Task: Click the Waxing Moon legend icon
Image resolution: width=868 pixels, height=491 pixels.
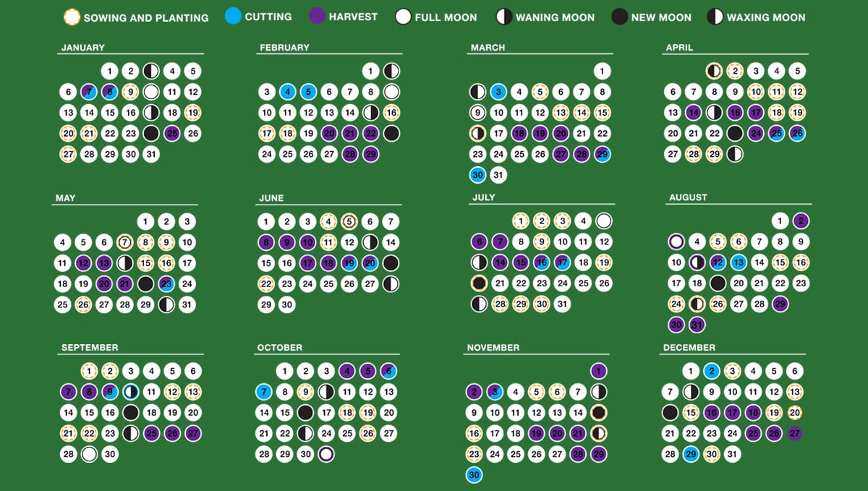Action: [715, 17]
